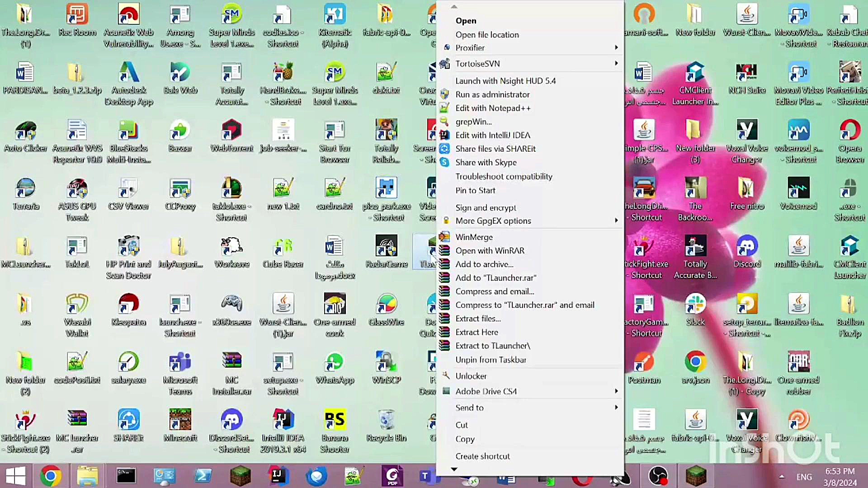
Task: Select the Start Tor Browser icon
Action: (x=335, y=141)
